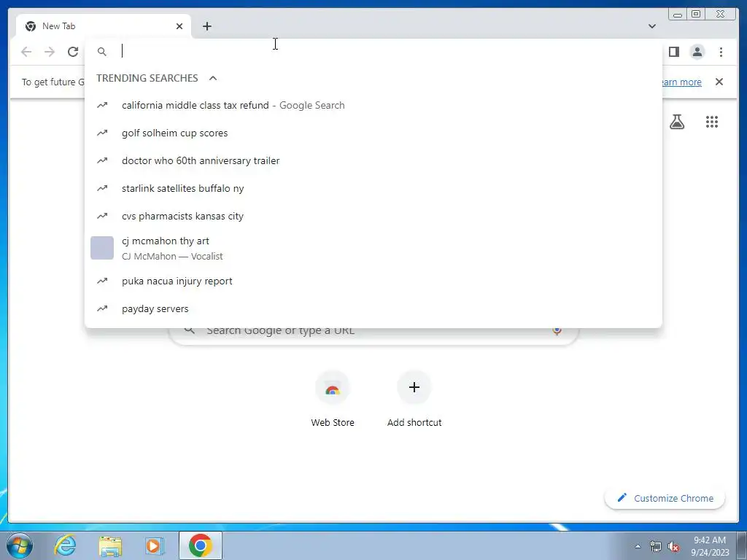Image resolution: width=747 pixels, height=560 pixels.
Task: Open the tab search dropdown arrow
Action: point(651,26)
